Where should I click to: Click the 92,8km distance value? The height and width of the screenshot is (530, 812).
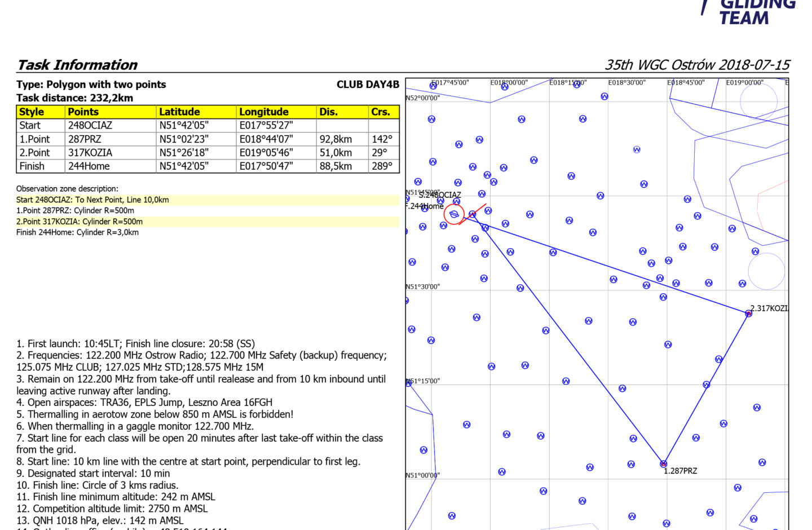tap(336, 139)
